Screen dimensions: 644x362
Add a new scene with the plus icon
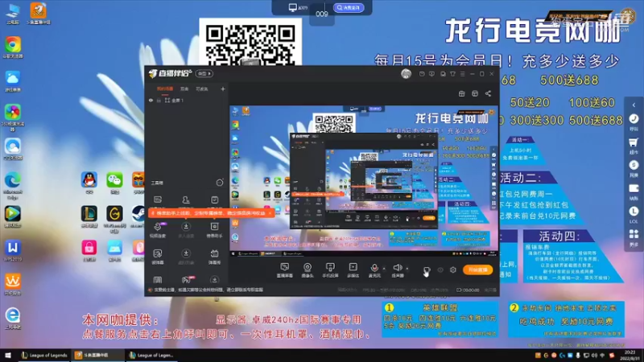pyautogui.click(x=223, y=88)
